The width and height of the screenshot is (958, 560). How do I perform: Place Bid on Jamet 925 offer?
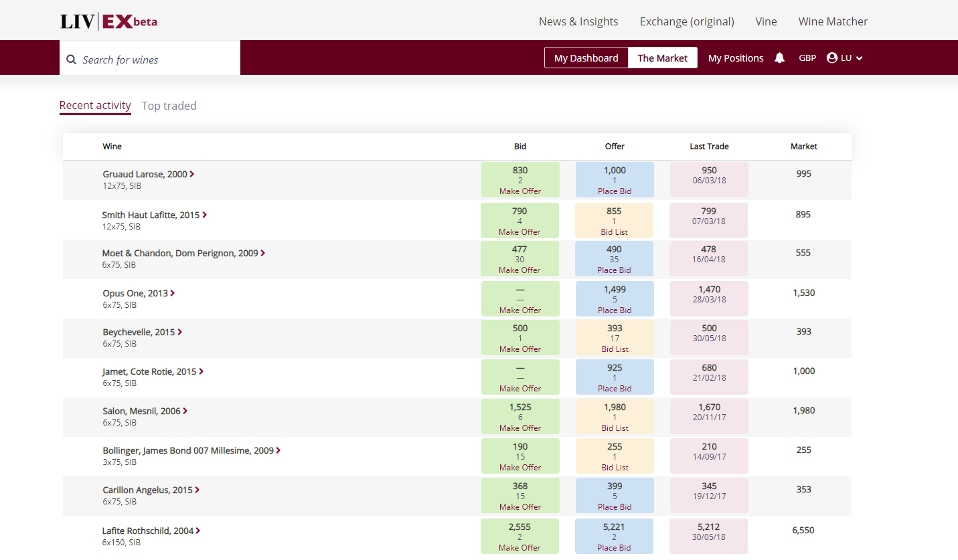(x=615, y=389)
